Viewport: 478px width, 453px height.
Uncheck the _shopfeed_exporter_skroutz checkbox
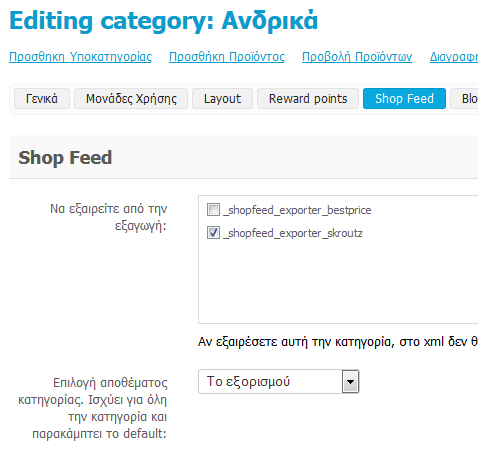(x=213, y=233)
